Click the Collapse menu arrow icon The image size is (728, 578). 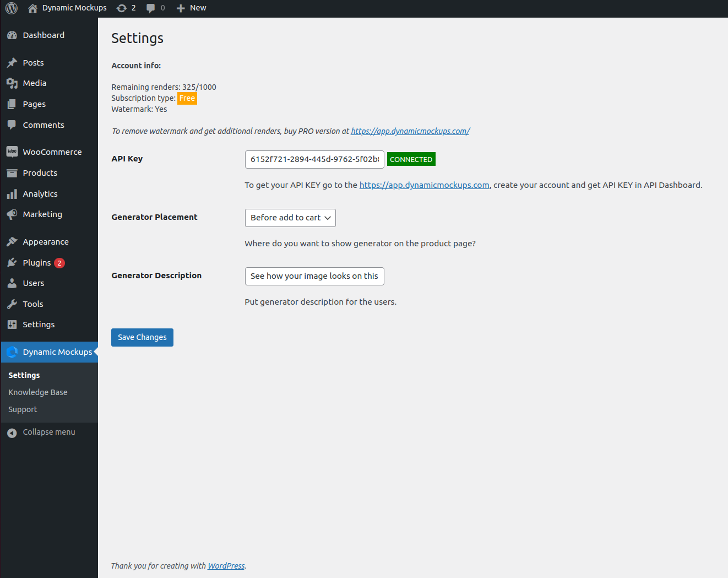tap(12, 433)
